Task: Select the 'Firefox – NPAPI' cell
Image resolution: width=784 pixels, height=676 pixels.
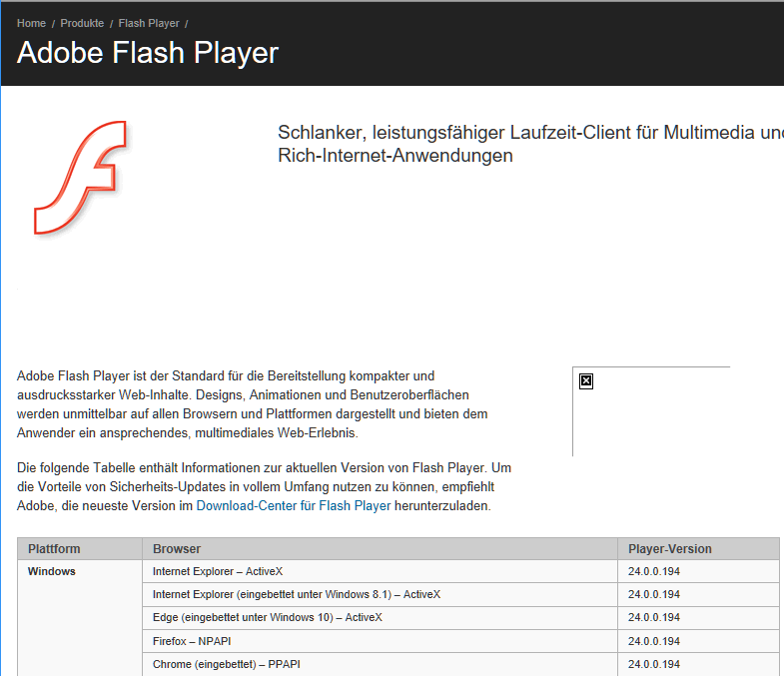Action: click(x=380, y=641)
